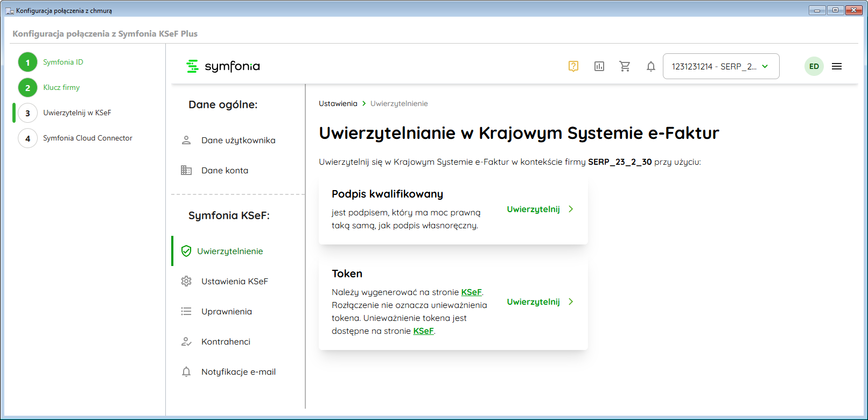Click the ED user avatar

pyautogui.click(x=814, y=66)
